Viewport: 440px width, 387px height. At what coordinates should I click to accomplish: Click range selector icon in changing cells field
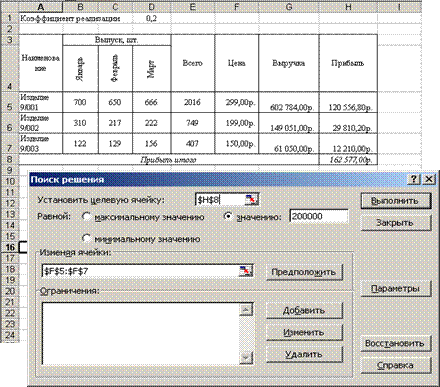pos(245,271)
